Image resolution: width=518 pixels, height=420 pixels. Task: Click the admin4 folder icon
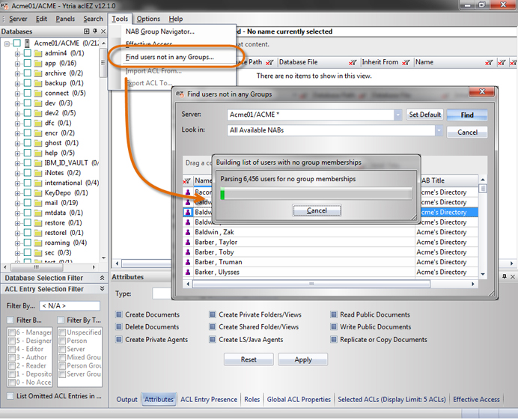point(38,53)
